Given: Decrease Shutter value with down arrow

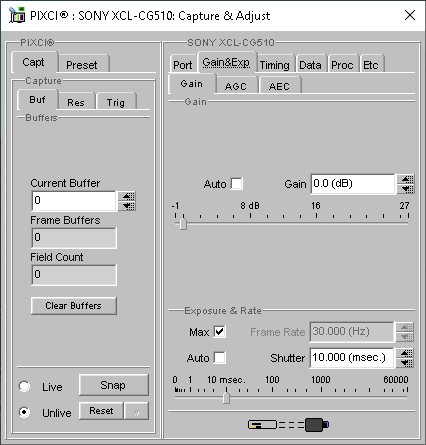Looking at the screenshot, I should point(405,363).
